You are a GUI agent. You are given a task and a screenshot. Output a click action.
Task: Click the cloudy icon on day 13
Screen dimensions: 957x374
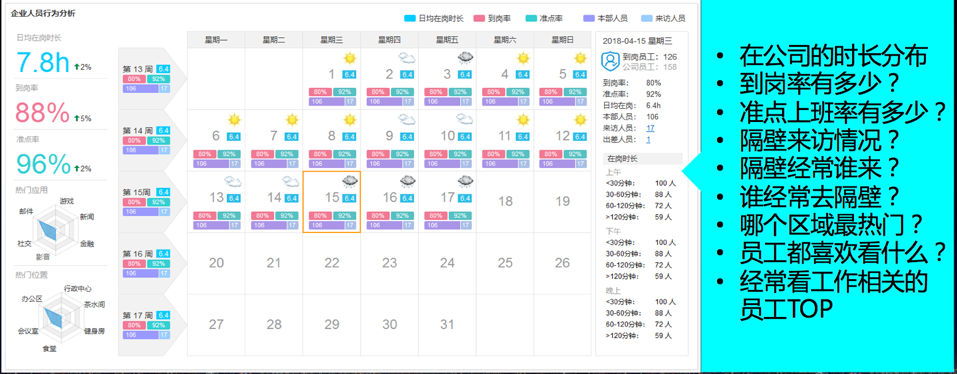point(233,181)
